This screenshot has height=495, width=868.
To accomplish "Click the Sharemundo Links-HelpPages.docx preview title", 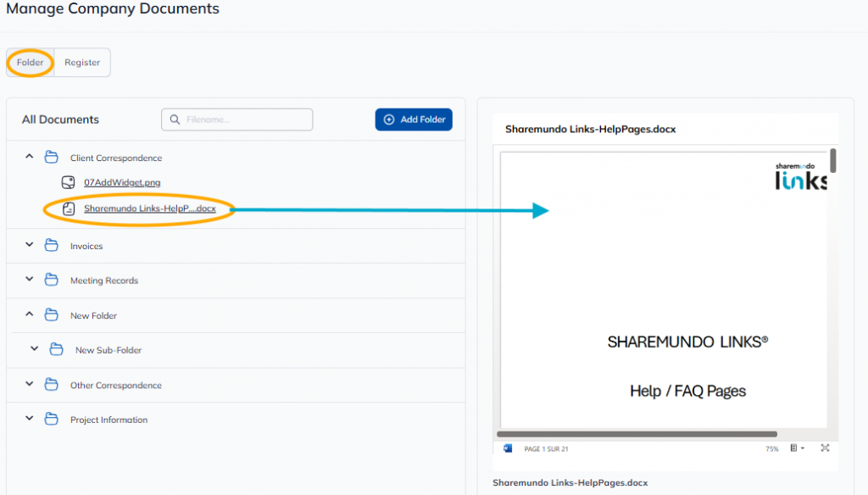I will pyautogui.click(x=590, y=129).
